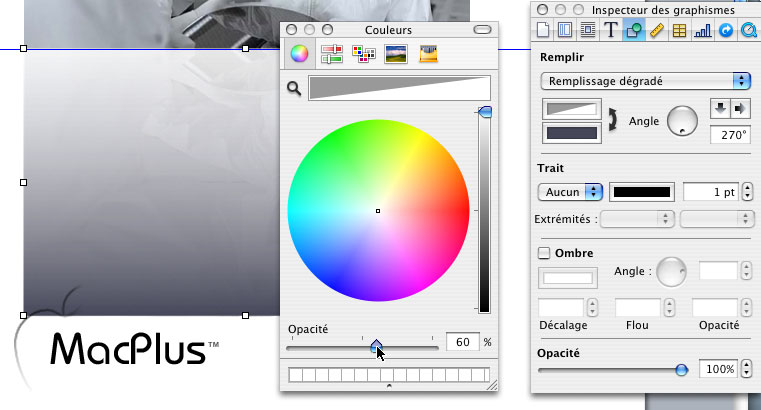
Task: Click the shadow Opacité value field
Action: (x=715, y=308)
